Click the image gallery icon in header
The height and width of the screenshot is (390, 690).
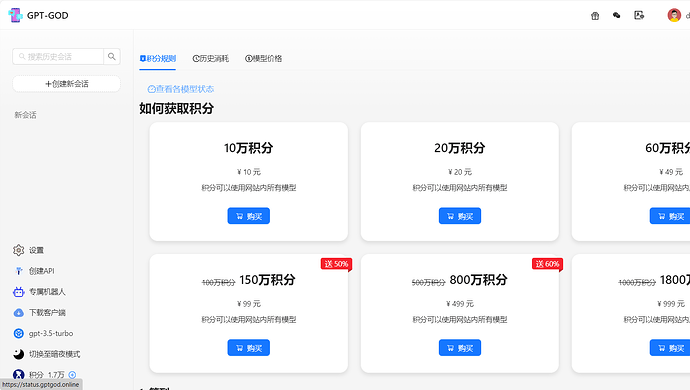tap(639, 15)
